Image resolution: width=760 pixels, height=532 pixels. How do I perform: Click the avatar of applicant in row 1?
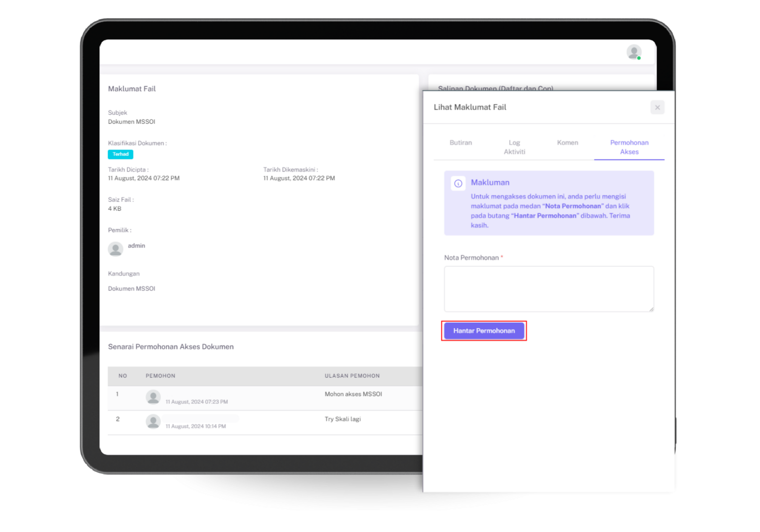click(153, 397)
